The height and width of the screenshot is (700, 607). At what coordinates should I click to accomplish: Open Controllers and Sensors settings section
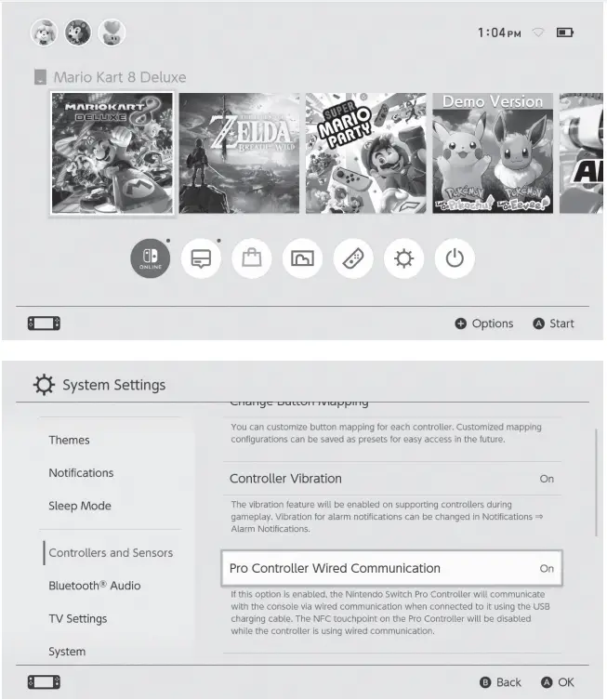tap(111, 553)
